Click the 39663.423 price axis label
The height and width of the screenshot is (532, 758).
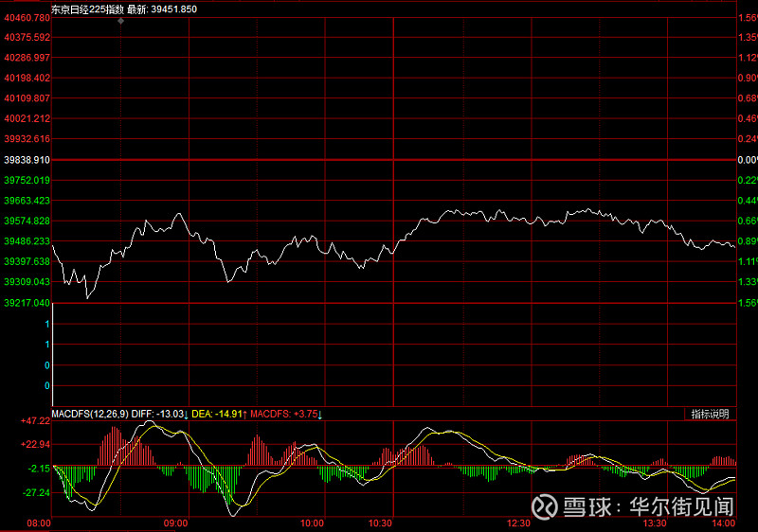(x=27, y=201)
